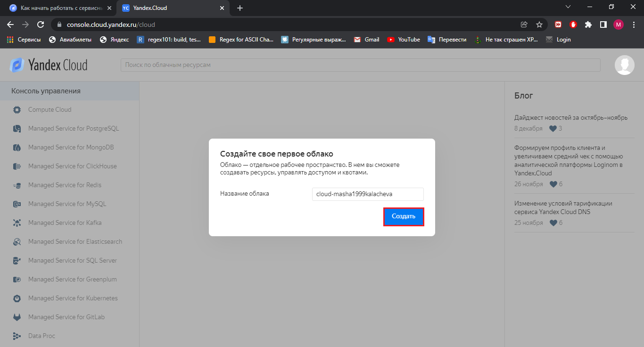Open the Перевести bookmark
Viewport: 644px width, 347px height.
447,40
